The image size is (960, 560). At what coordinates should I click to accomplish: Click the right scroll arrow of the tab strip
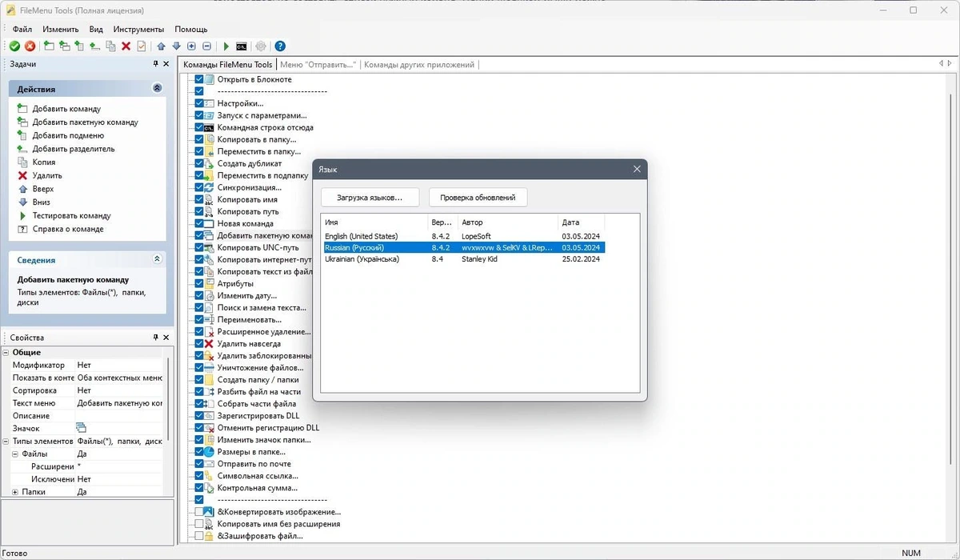point(950,64)
